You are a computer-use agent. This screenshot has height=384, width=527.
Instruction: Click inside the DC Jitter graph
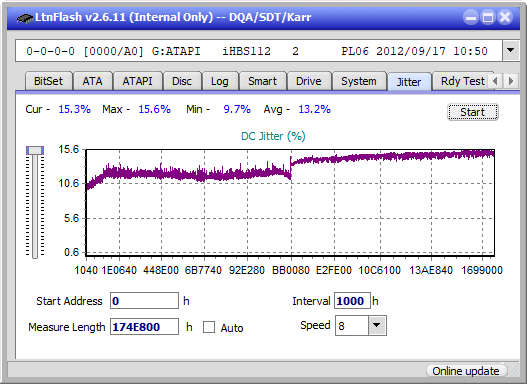pyautogui.click(x=290, y=203)
